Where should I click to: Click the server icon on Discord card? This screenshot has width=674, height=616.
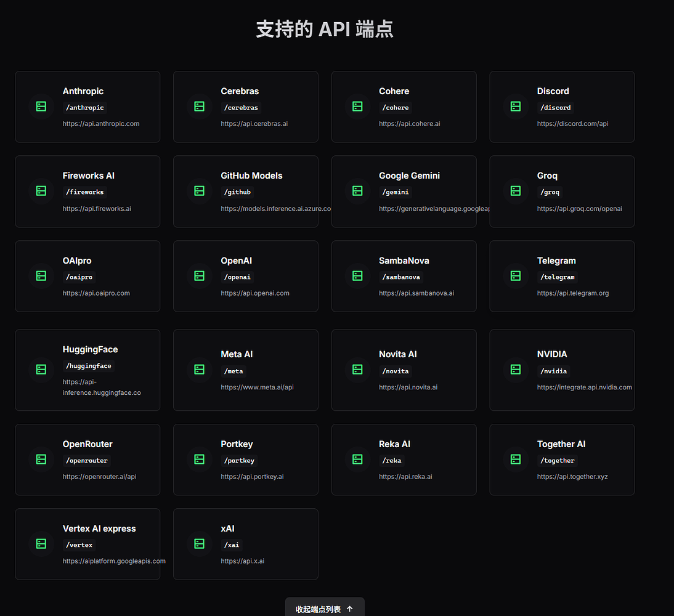click(516, 107)
